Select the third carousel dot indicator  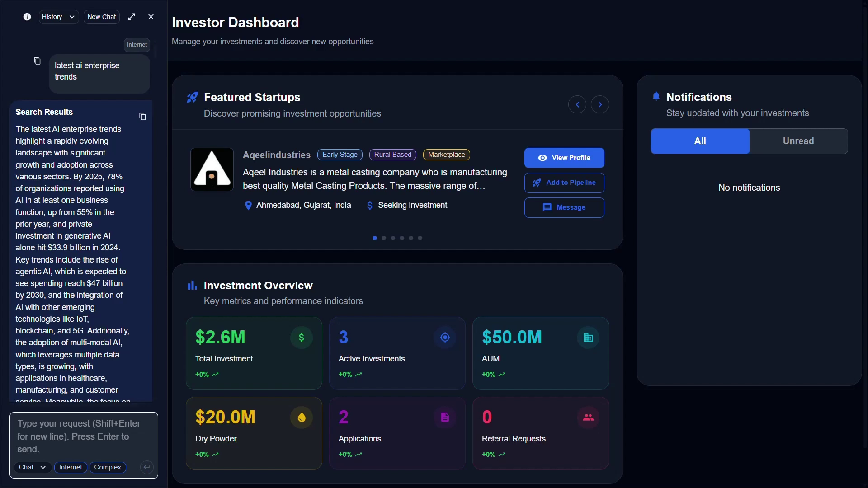click(x=393, y=238)
